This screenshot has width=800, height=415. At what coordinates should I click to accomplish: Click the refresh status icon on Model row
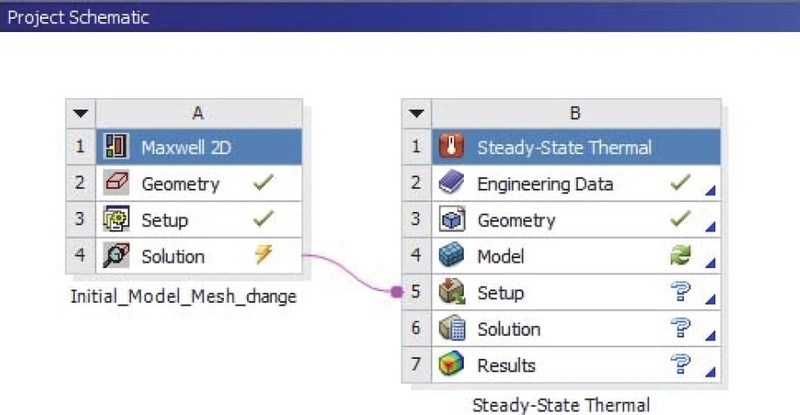(680, 257)
